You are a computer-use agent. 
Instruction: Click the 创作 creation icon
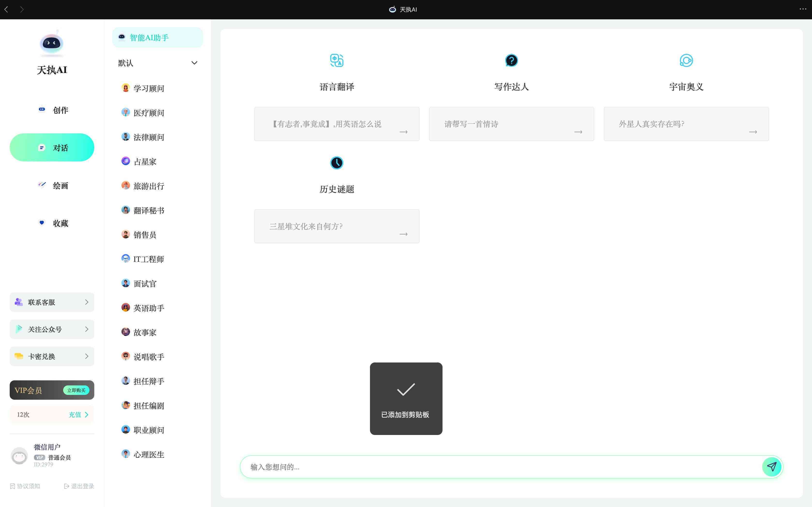point(42,109)
